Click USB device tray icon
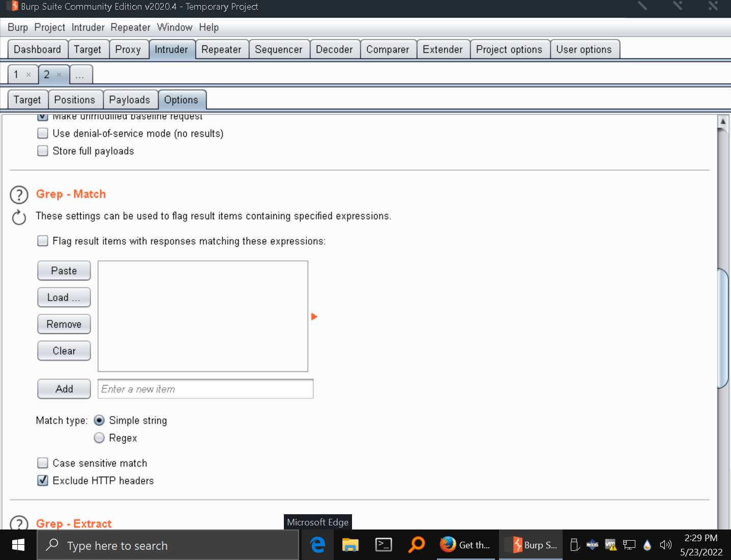Viewport: 731px width, 560px height. click(574, 545)
